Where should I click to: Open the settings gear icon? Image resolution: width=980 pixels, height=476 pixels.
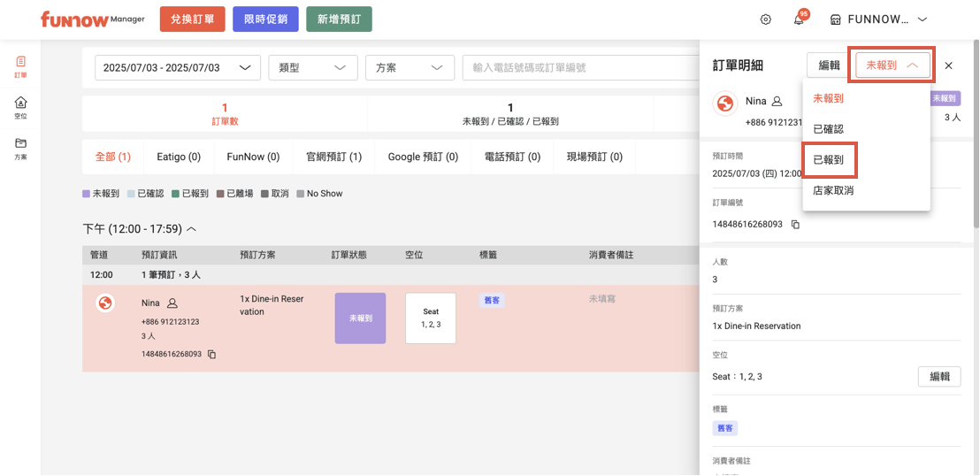(x=766, y=19)
